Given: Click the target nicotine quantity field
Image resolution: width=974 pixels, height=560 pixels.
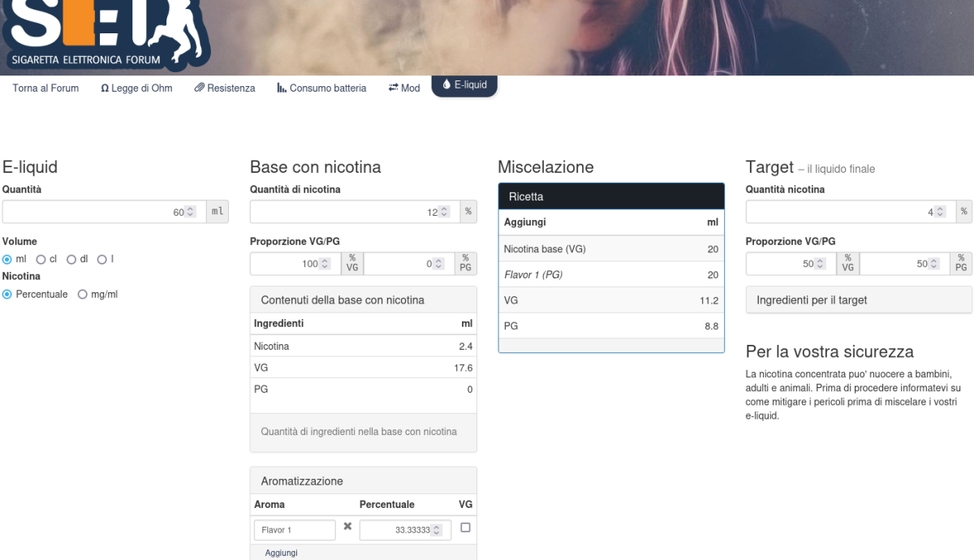Looking at the screenshot, I should 851,212.
